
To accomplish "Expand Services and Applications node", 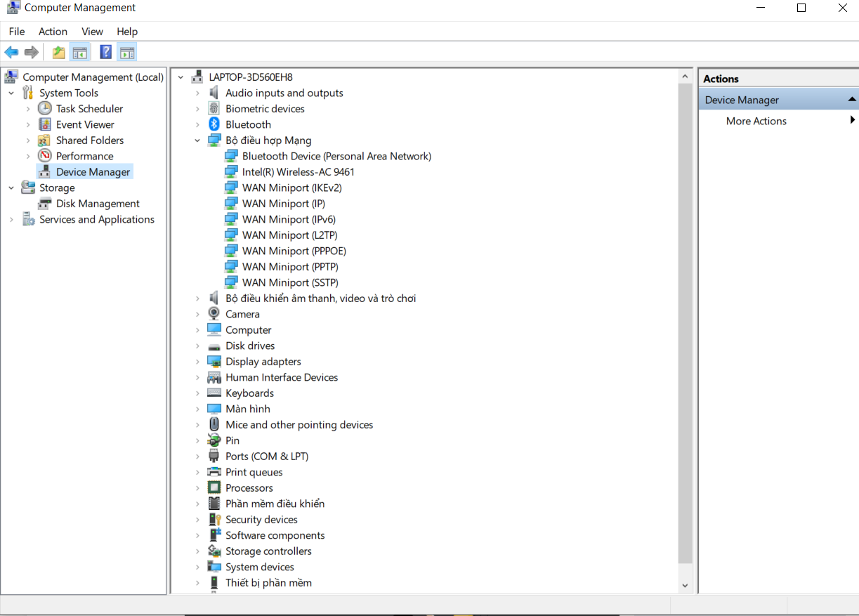I will tap(11, 219).
